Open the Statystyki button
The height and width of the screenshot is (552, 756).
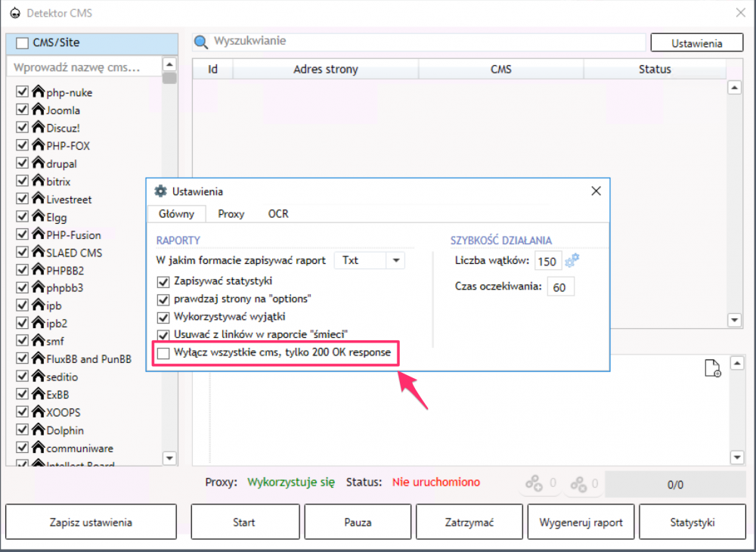[692, 522]
